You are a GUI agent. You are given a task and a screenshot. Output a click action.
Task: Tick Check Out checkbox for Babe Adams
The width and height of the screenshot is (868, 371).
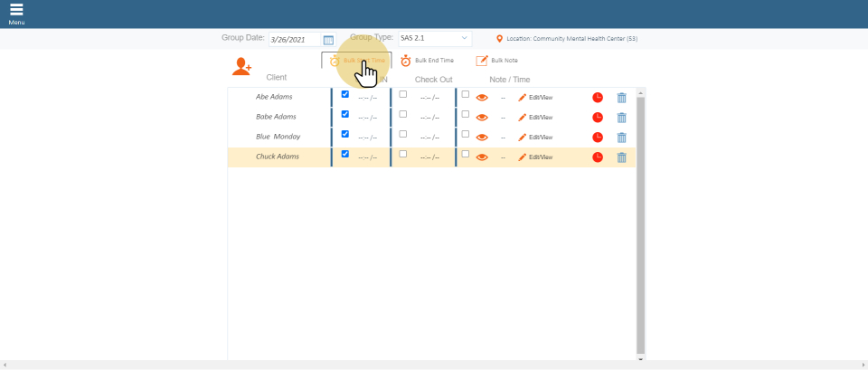[x=403, y=114]
